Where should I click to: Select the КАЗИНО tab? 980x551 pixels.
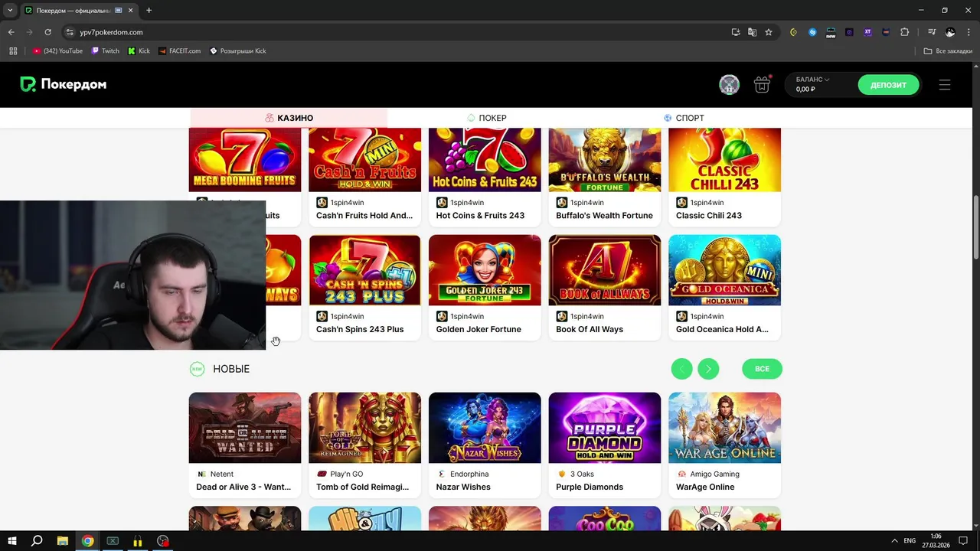click(289, 118)
